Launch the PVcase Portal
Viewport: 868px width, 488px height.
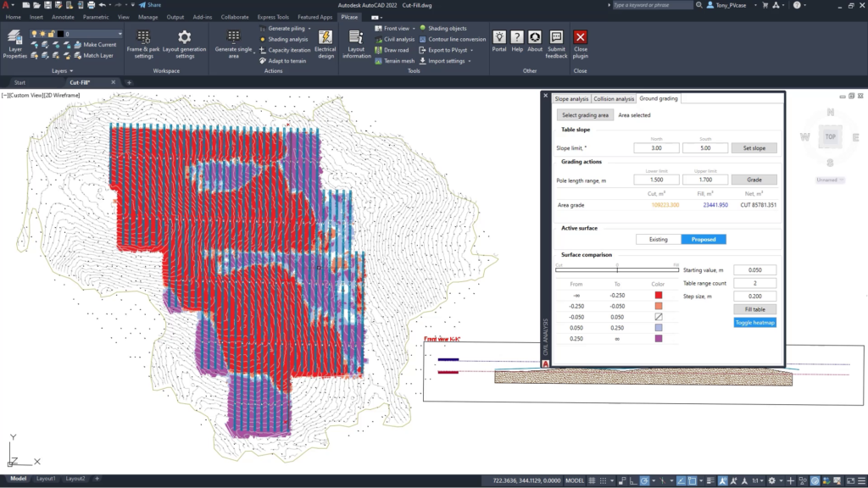[x=498, y=38]
